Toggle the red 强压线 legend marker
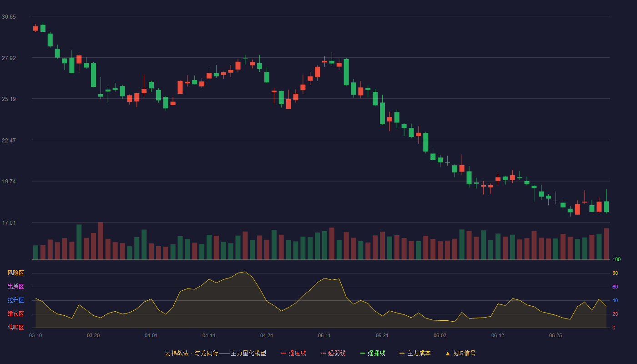This screenshot has height=364, width=637. [283, 353]
